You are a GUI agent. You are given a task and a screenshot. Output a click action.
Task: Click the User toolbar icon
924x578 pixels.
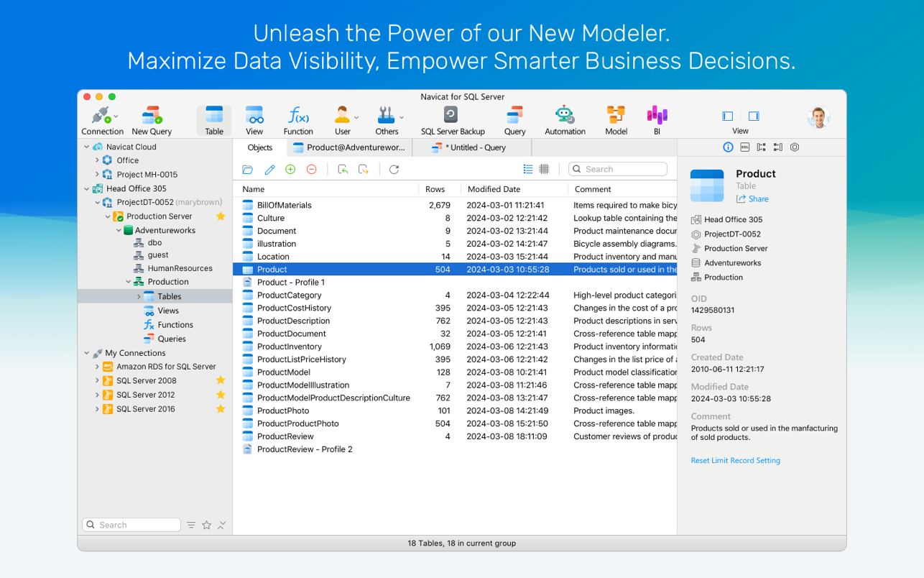(x=341, y=115)
